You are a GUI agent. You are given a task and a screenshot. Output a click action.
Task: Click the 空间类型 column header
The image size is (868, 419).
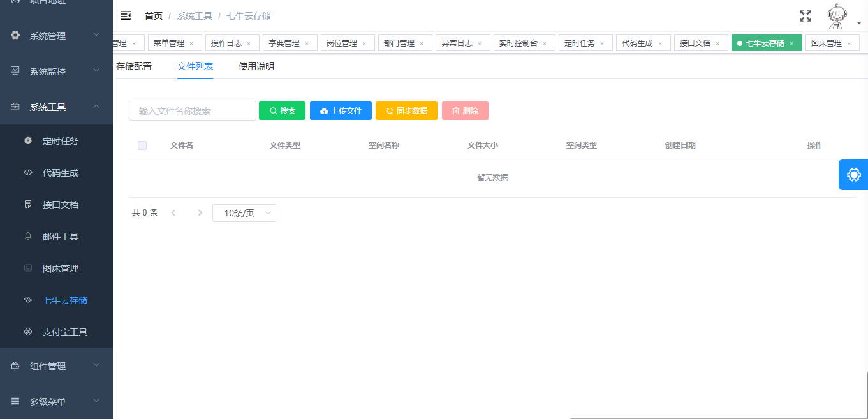(582, 145)
